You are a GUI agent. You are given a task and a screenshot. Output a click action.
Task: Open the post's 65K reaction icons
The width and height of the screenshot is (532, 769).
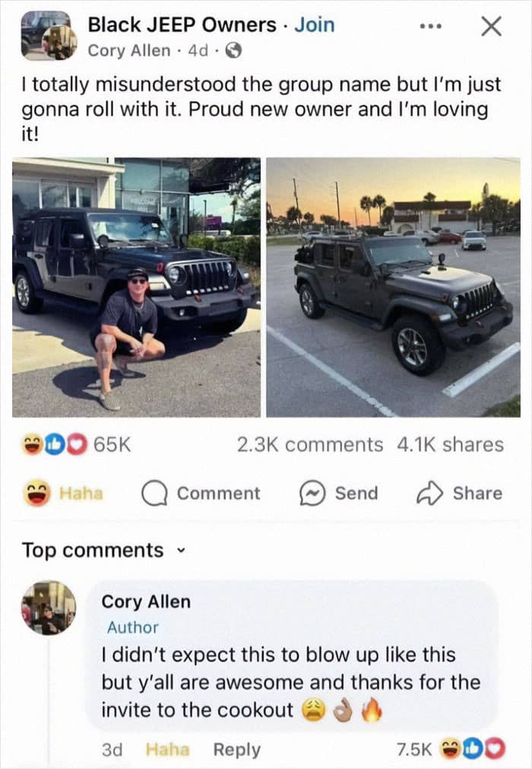(55, 444)
